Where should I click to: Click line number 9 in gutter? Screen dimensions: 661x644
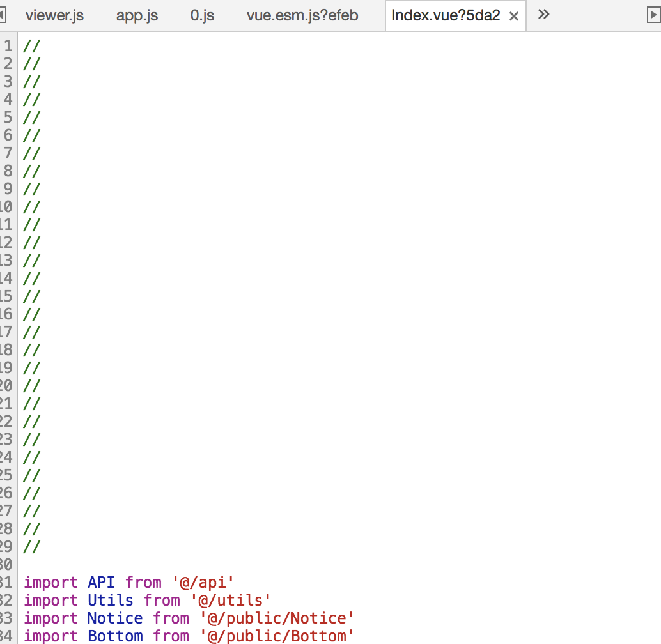click(8, 188)
